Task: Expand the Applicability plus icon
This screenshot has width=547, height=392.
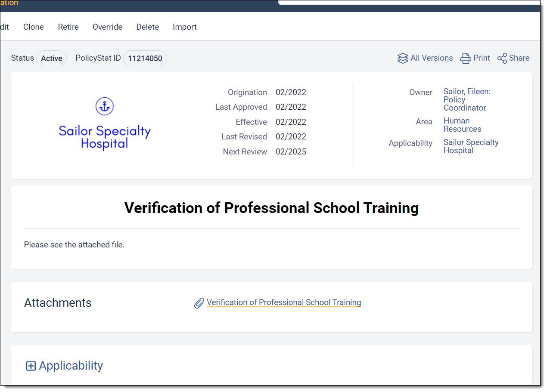Action: [31, 366]
